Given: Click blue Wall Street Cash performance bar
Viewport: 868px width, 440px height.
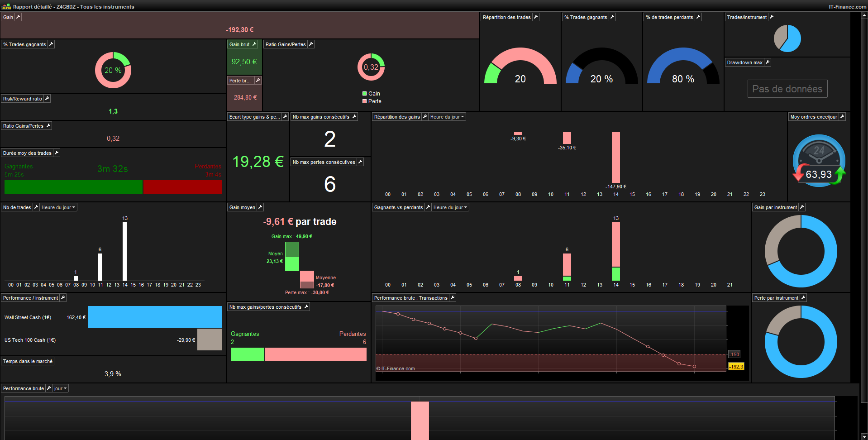Looking at the screenshot, I should [x=155, y=317].
